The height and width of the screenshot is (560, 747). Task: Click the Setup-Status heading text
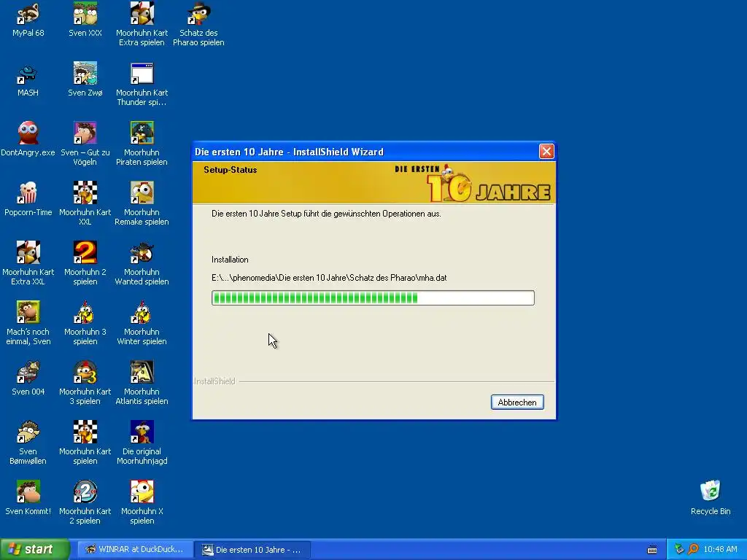230,170
